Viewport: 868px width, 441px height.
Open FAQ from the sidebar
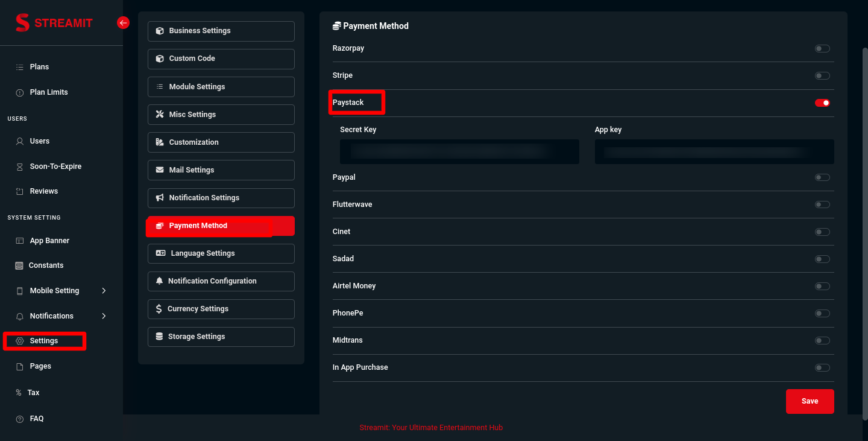pos(37,419)
